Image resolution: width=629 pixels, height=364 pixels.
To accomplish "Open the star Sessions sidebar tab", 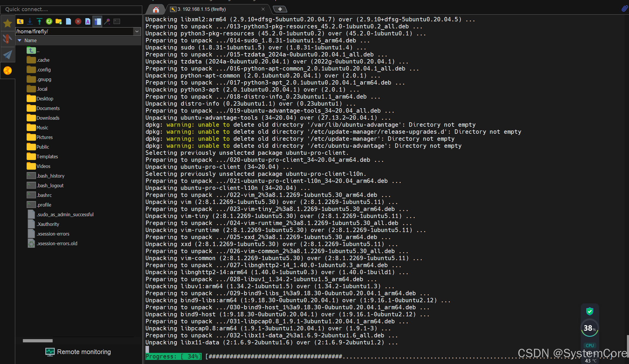I will click(7, 23).
